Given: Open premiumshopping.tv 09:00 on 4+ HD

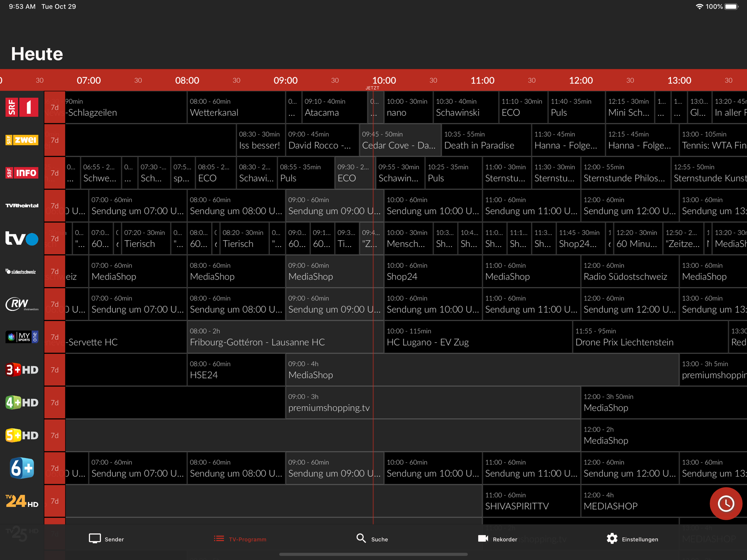Looking at the screenshot, I should coord(433,403).
